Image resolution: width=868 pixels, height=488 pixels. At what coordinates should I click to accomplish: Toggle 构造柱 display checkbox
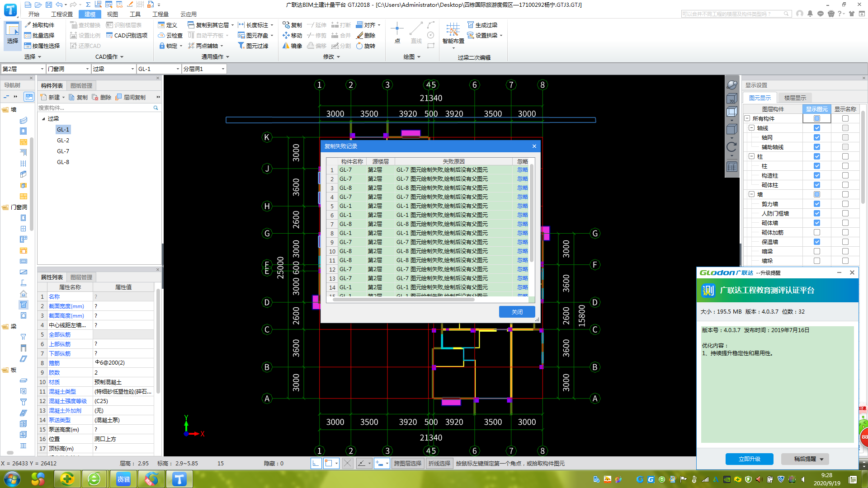[817, 175]
